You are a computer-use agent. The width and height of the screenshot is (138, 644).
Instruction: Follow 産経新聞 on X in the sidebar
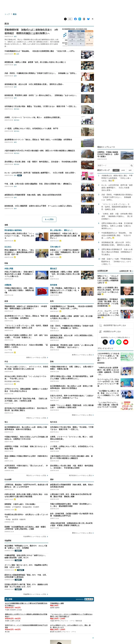click(x=105, y=342)
